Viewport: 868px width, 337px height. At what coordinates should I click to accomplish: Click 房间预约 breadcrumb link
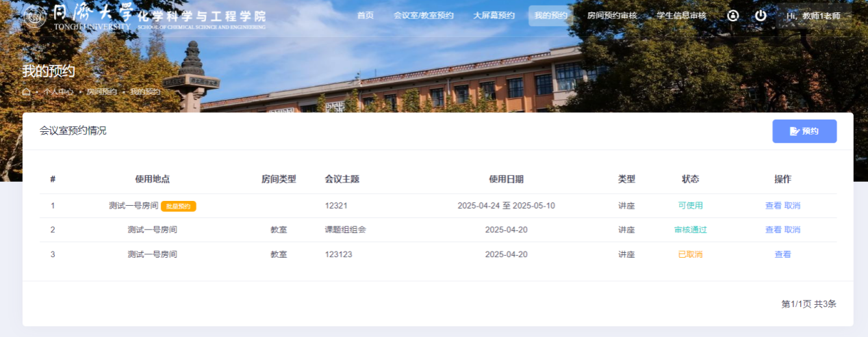101,92
